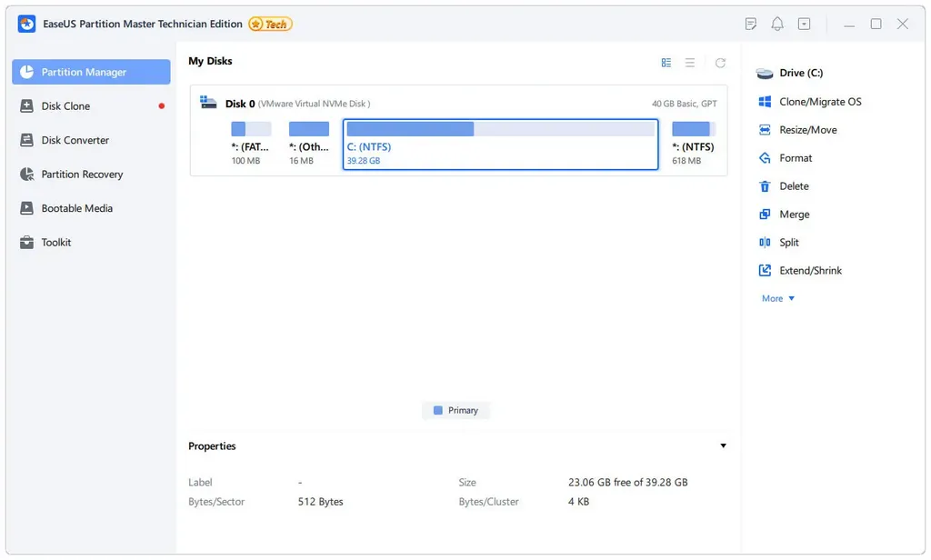Click the '39.28 GB' partition size
Screen dimensions: 931x560
pyautogui.click(x=364, y=161)
